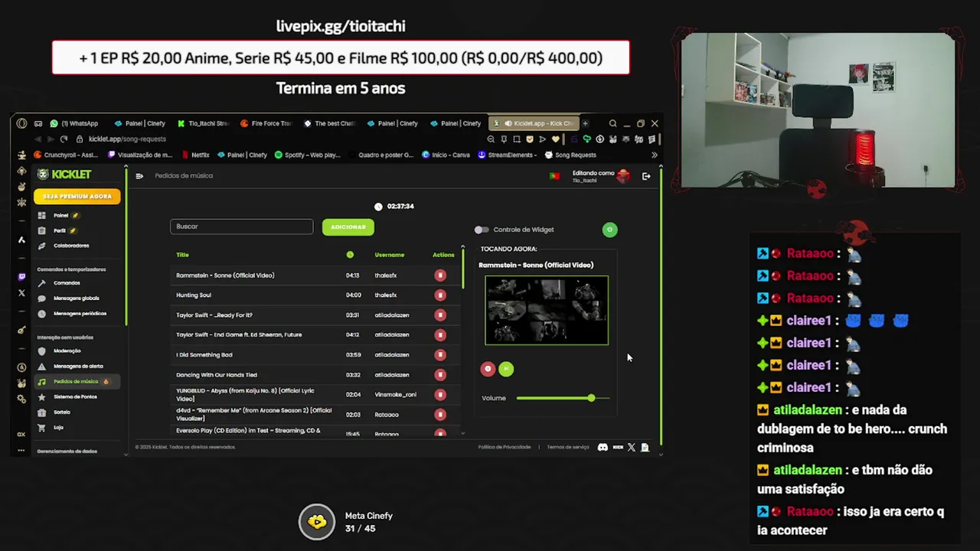Image resolution: width=980 pixels, height=551 pixels.
Task: Open Kick link in Kicklet footer
Action: click(617, 447)
